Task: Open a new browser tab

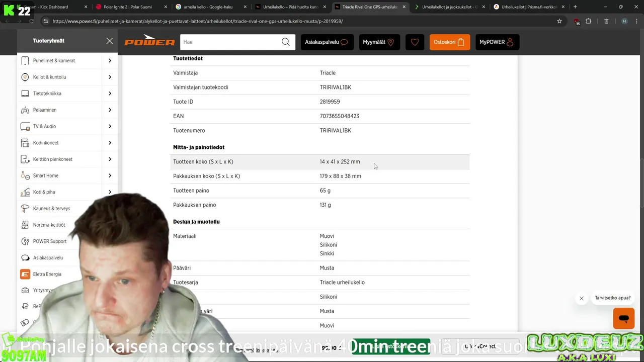Action: click(575, 7)
